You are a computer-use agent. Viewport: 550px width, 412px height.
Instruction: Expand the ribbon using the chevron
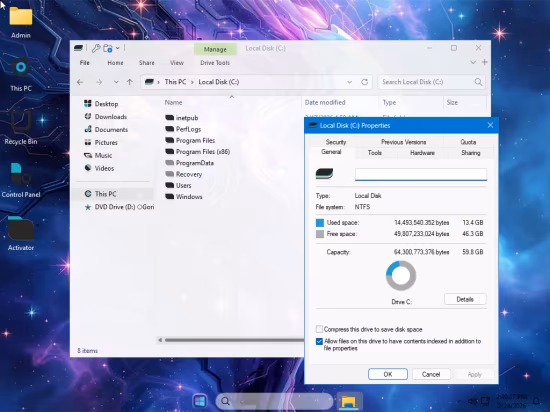473,62
